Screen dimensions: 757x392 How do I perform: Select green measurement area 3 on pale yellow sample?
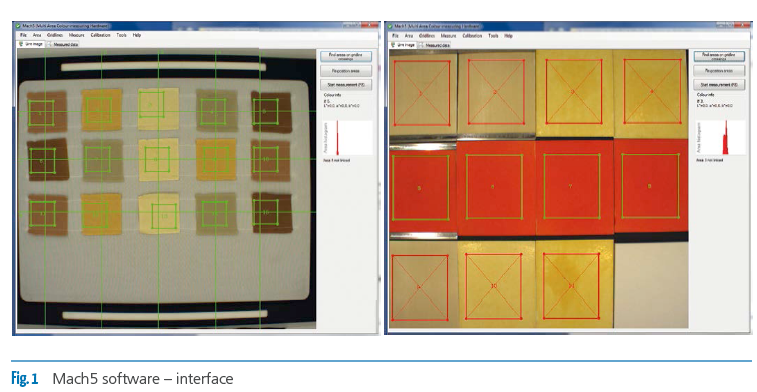151,105
